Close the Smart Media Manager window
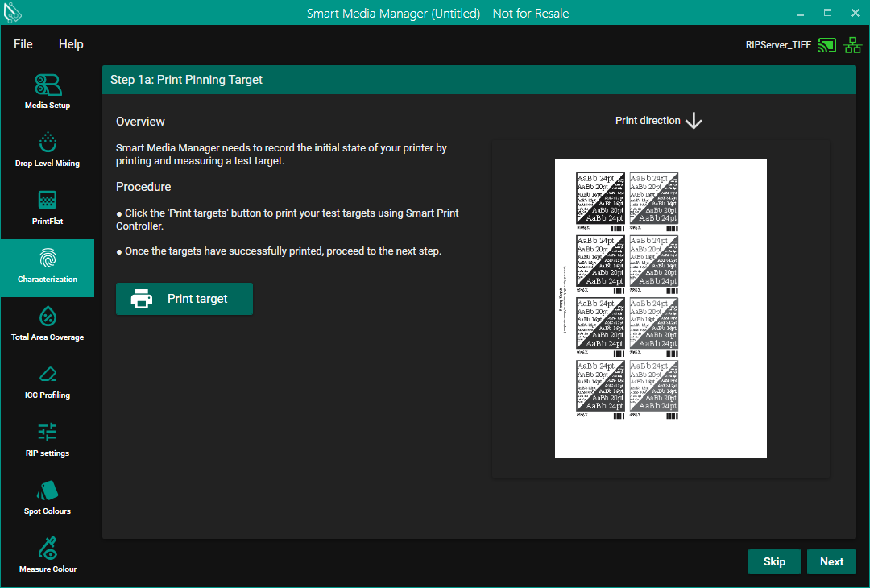Image resolution: width=870 pixels, height=588 pixels. 855,14
